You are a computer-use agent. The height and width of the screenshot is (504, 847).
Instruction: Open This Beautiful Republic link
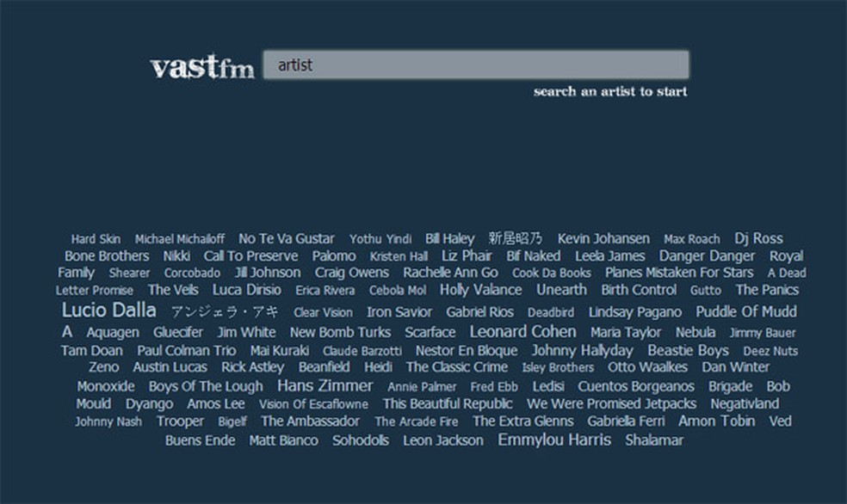[x=448, y=403]
